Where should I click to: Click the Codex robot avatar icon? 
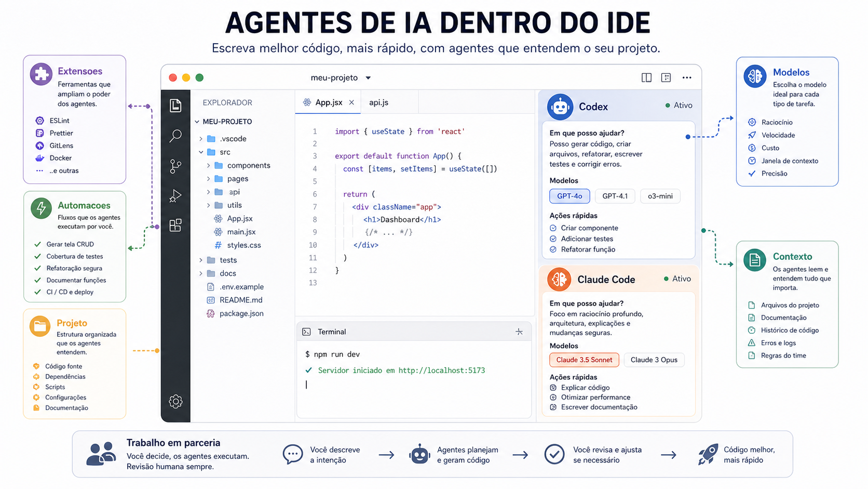tap(560, 107)
